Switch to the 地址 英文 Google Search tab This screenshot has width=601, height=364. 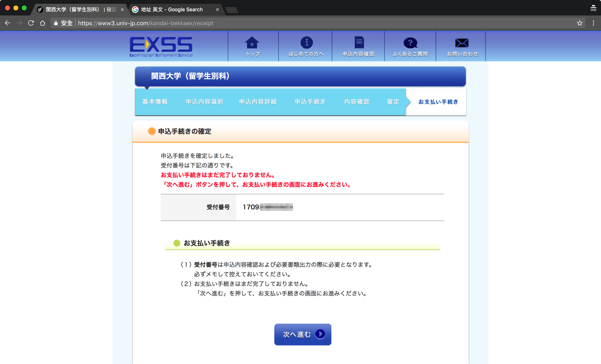pos(172,10)
